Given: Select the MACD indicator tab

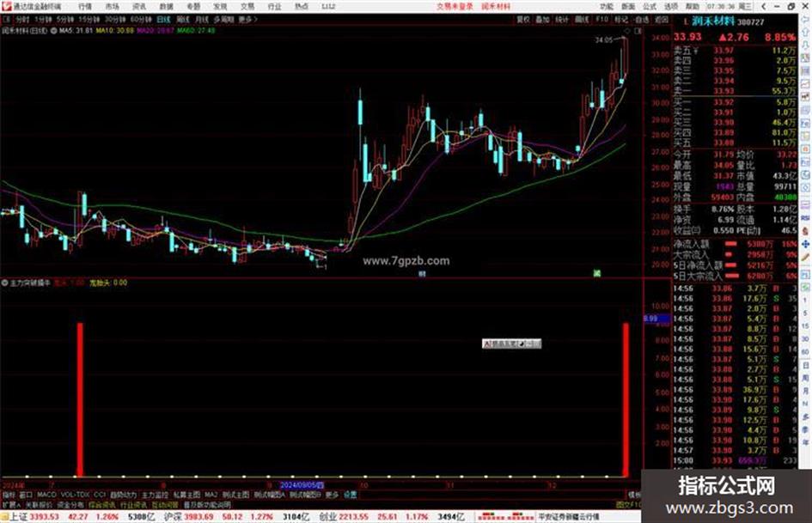Looking at the screenshot, I should pos(46,495).
